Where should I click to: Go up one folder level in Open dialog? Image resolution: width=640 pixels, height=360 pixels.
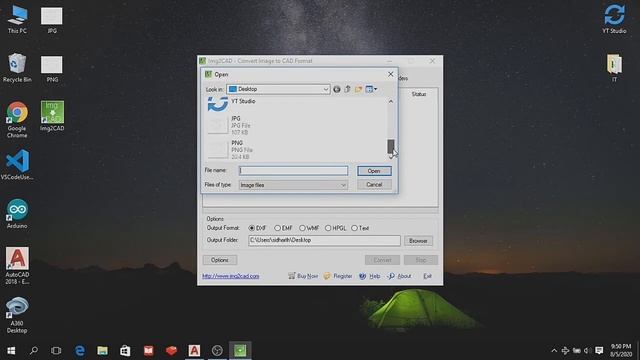pyautogui.click(x=347, y=89)
